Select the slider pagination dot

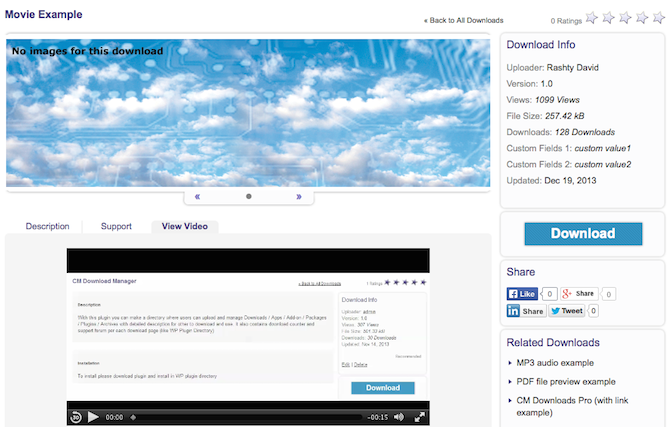(249, 197)
